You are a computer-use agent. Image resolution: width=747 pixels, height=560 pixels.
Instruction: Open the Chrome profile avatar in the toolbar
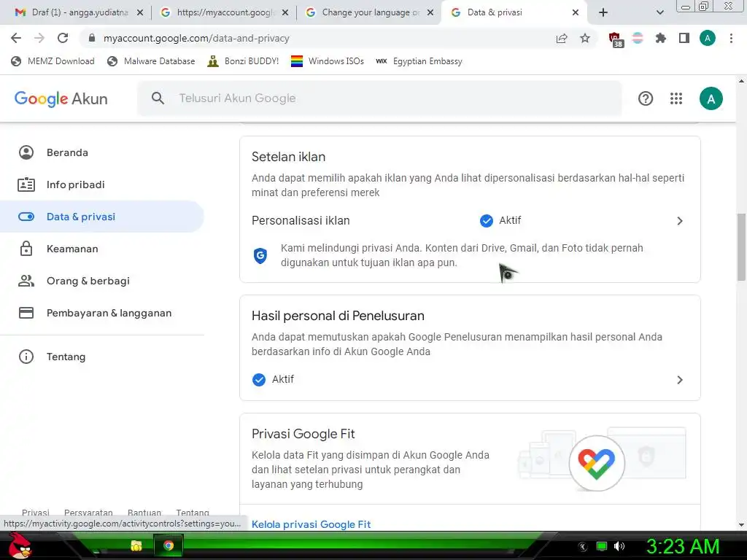click(708, 38)
